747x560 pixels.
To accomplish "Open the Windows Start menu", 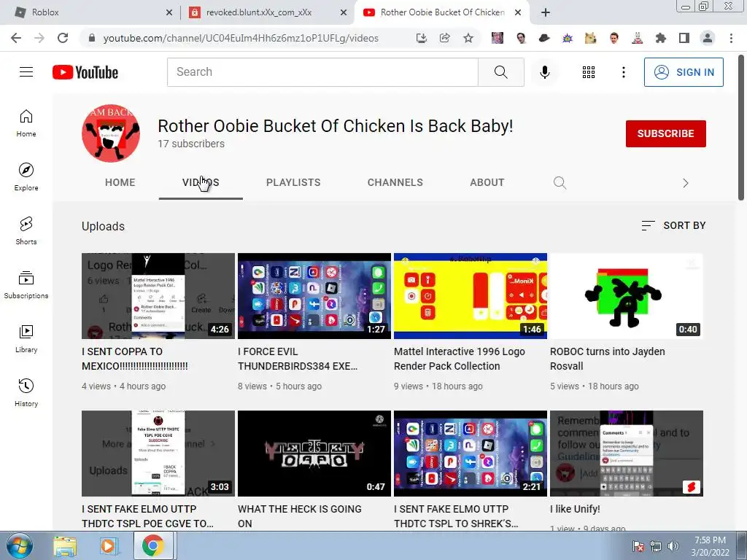I will (x=19, y=546).
